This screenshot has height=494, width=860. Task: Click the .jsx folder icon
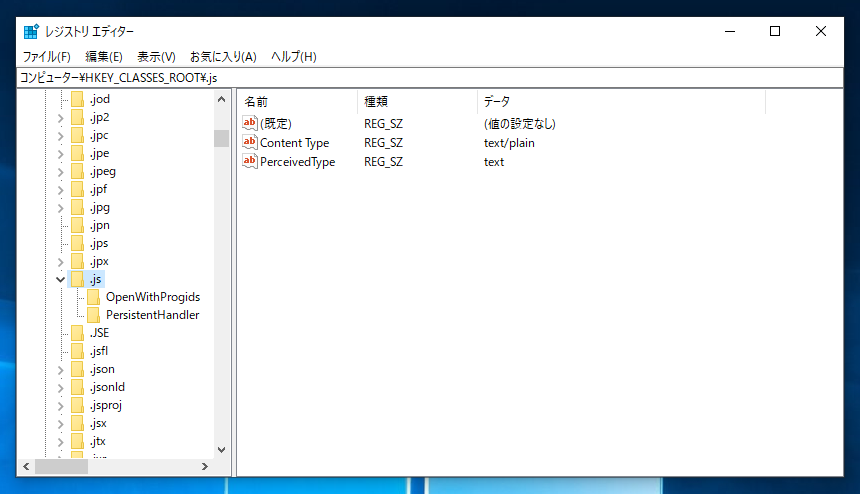coord(77,424)
